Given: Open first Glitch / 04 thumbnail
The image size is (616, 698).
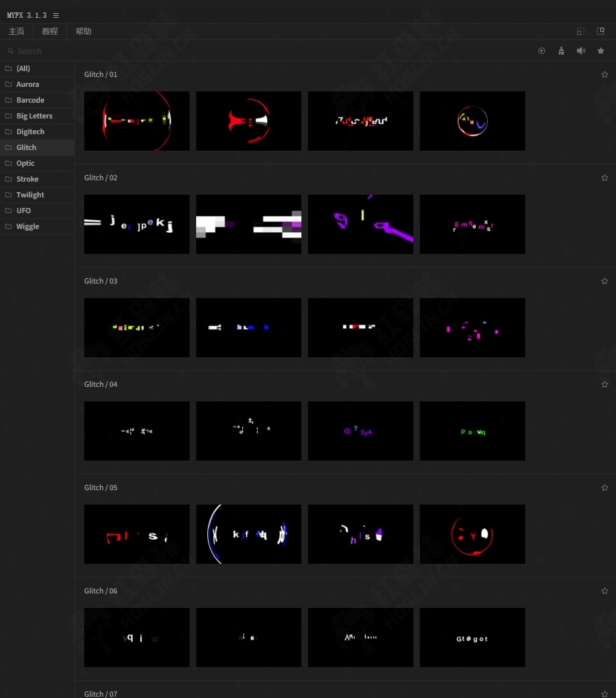Looking at the screenshot, I should coord(137,431).
